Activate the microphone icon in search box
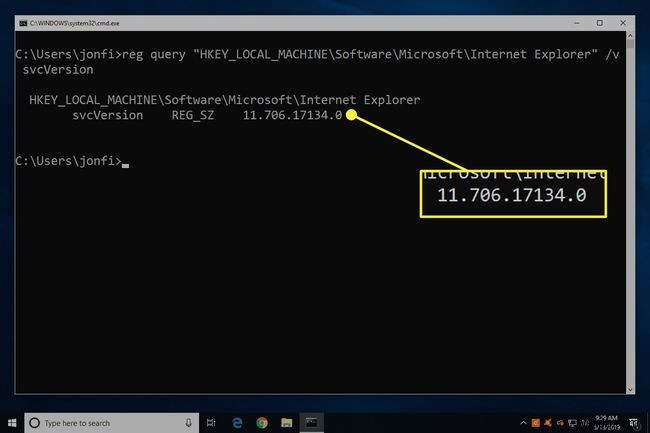Screen dimensions: 650x433 point(188,423)
